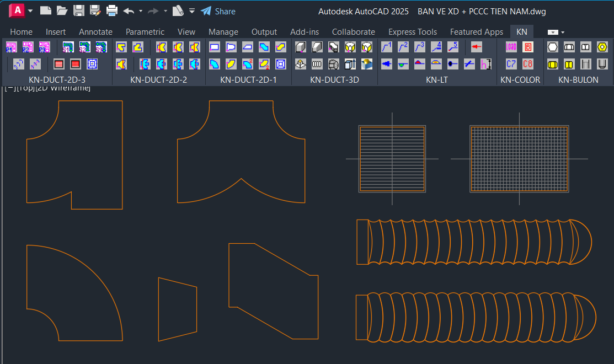Click the pink R3 duct icon

tap(44, 47)
